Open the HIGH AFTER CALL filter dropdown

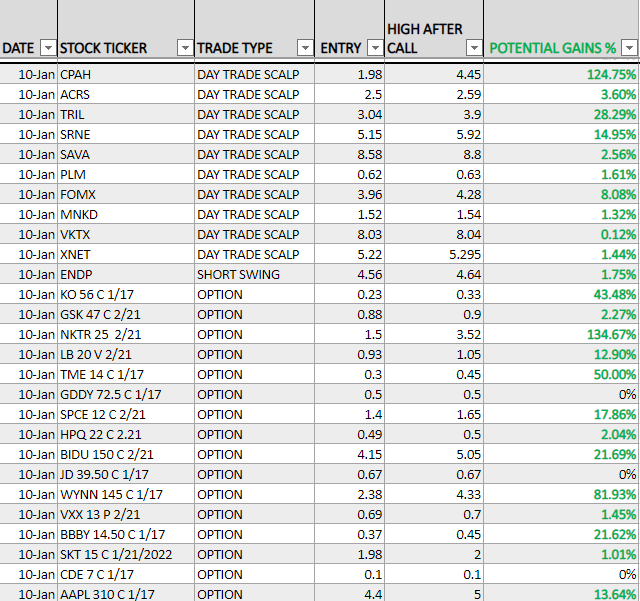[x=474, y=48]
